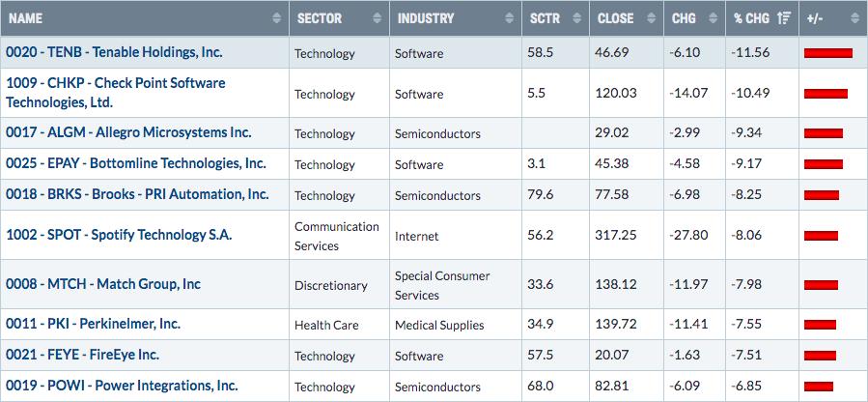The image size is (868, 402).
Task: Open Spotify Technology S.A. link
Action: click(x=119, y=235)
